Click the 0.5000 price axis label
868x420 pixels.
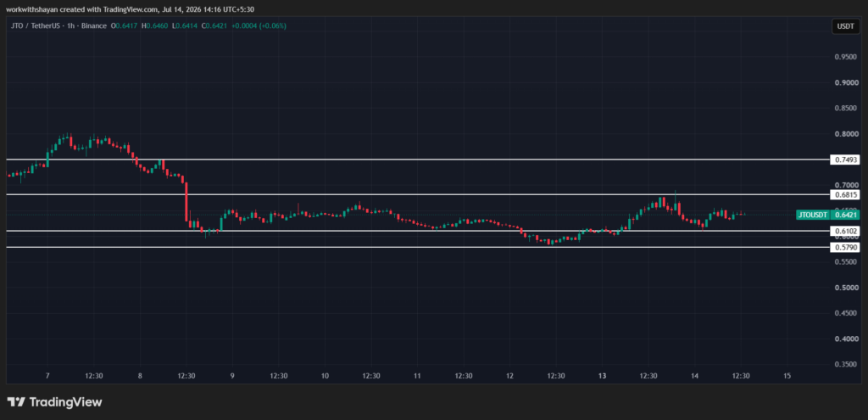click(847, 288)
